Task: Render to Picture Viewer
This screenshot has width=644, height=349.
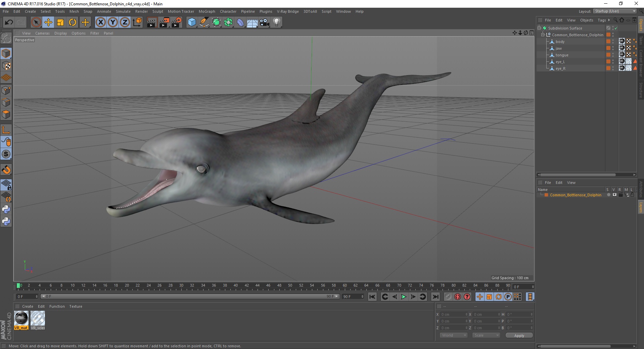Action: (x=164, y=22)
